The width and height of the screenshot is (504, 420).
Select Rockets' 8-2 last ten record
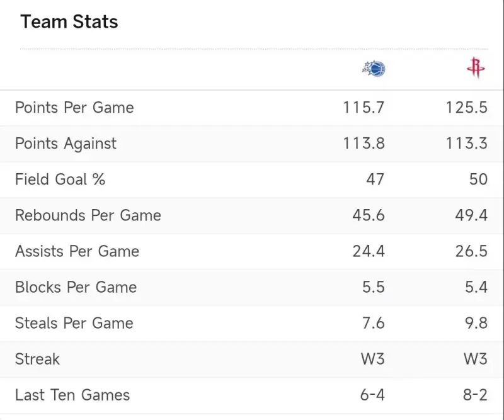tap(474, 395)
